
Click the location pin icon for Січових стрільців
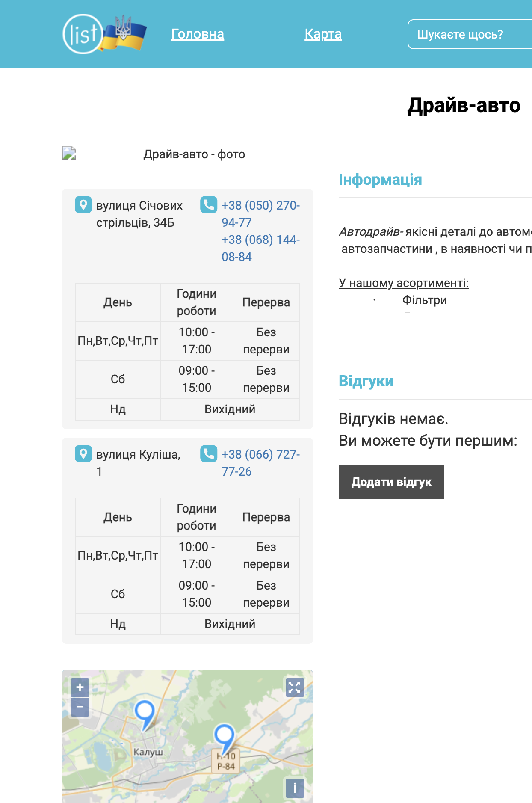83,204
